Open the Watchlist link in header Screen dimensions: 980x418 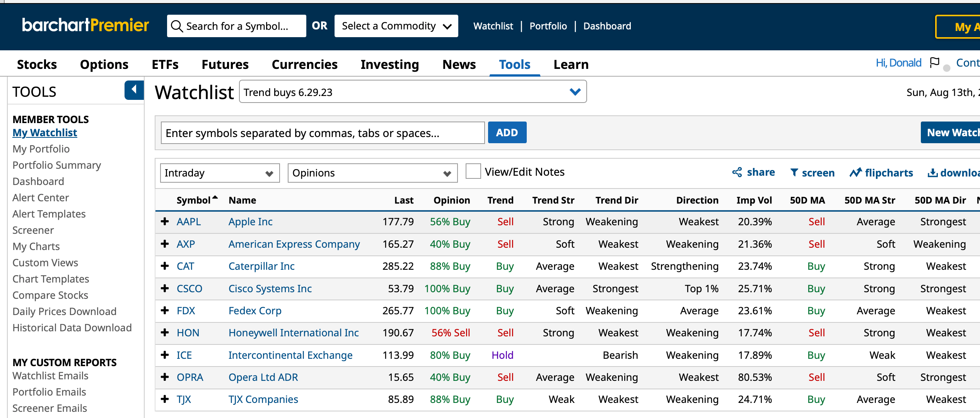coord(493,26)
